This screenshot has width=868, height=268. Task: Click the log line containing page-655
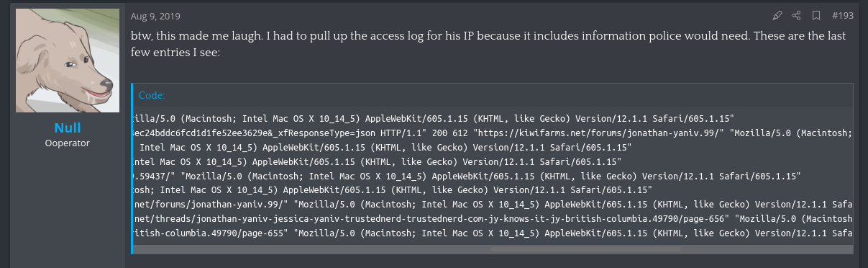pyautogui.click(x=492, y=233)
